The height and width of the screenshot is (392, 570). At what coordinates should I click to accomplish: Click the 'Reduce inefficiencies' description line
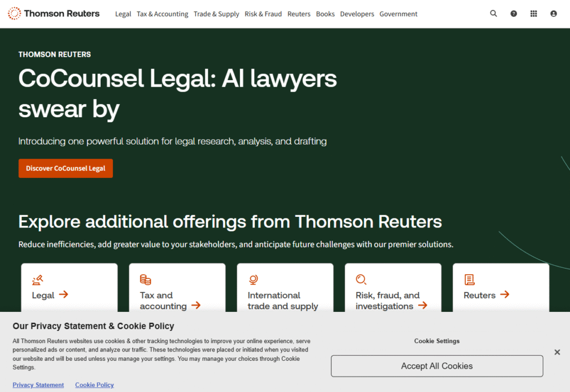(x=236, y=244)
